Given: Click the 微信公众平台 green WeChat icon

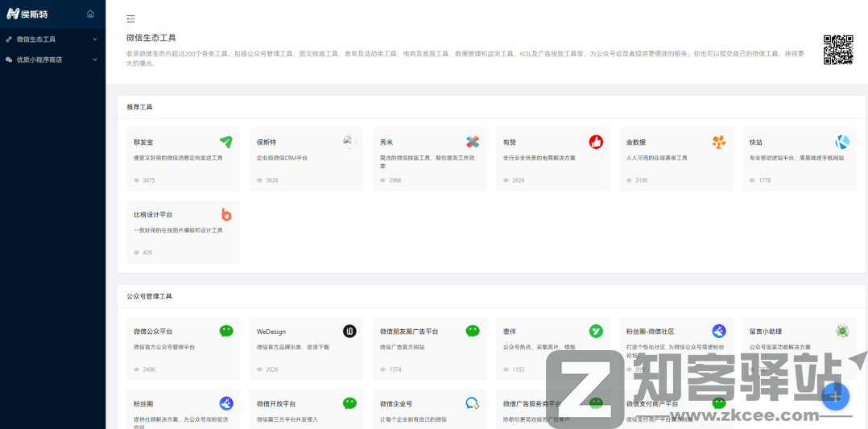Looking at the screenshot, I should tap(226, 331).
